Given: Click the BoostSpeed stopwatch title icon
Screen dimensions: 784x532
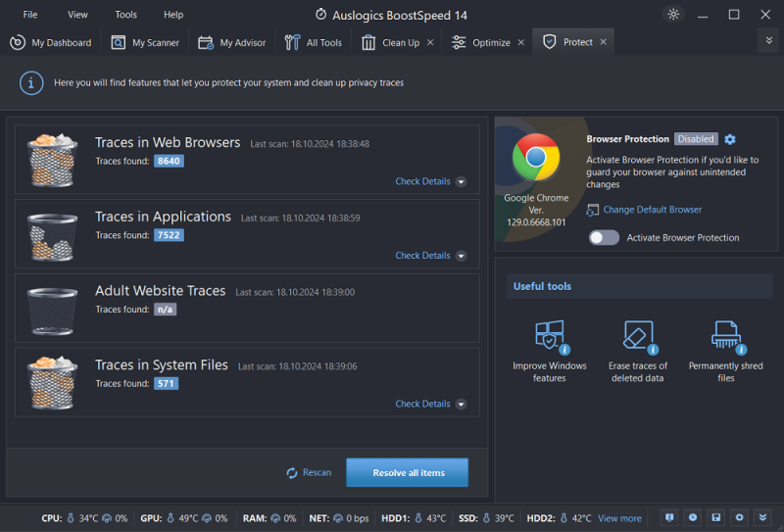Looking at the screenshot, I should (x=321, y=14).
